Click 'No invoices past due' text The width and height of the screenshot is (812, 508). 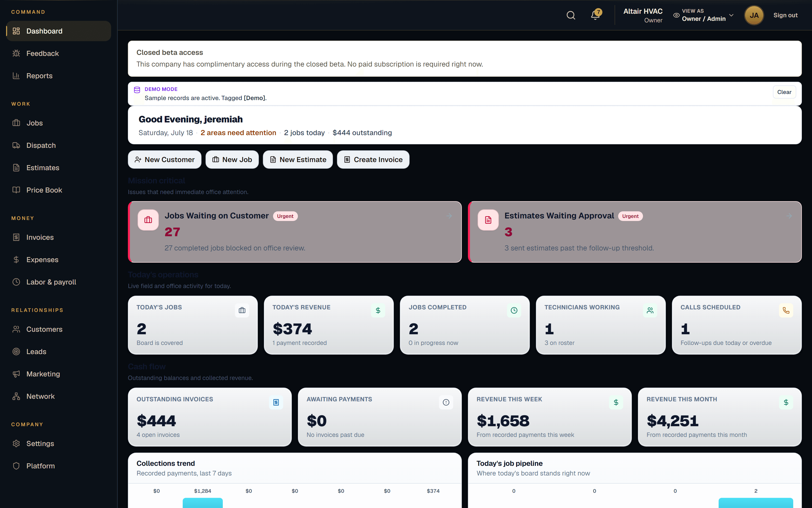[x=335, y=435]
